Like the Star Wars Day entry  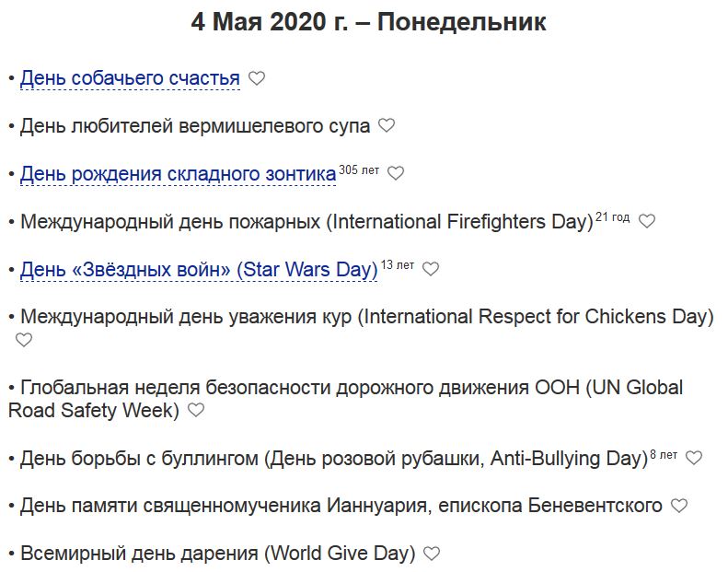point(431,269)
